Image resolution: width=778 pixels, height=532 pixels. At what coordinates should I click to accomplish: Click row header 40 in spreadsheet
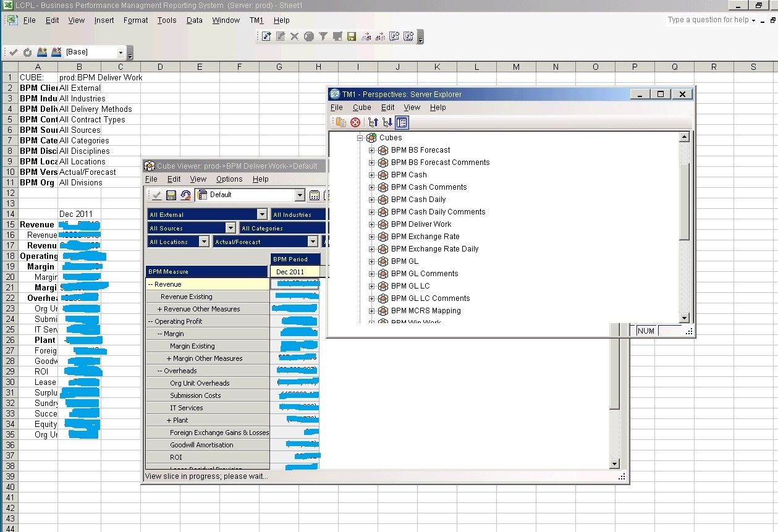click(x=10, y=487)
